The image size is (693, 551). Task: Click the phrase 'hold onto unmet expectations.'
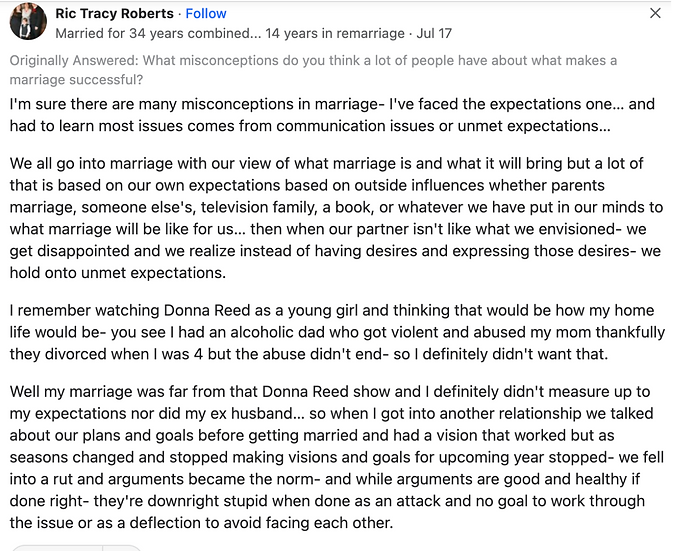pos(118,273)
